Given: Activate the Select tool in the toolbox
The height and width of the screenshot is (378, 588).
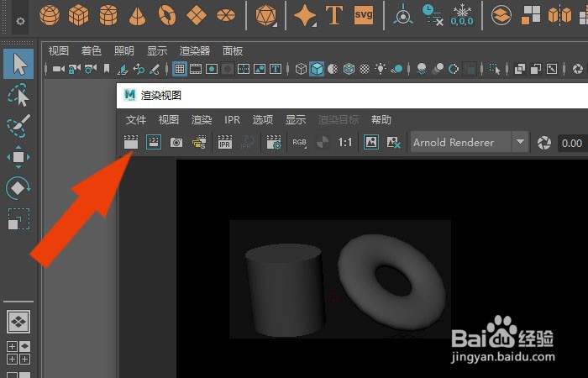Looking at the screenshot, I should point(18,64).
